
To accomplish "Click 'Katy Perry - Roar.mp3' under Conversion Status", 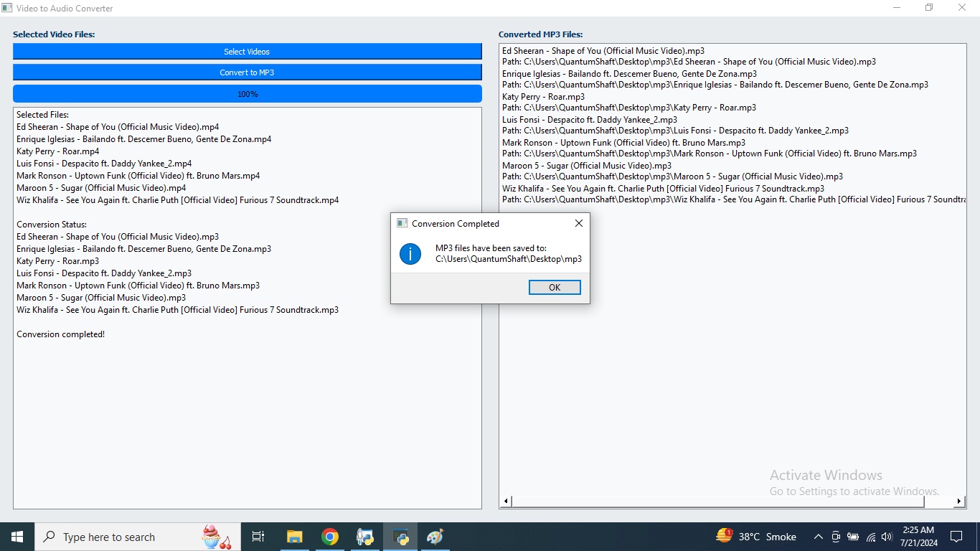I will (58, 261).
